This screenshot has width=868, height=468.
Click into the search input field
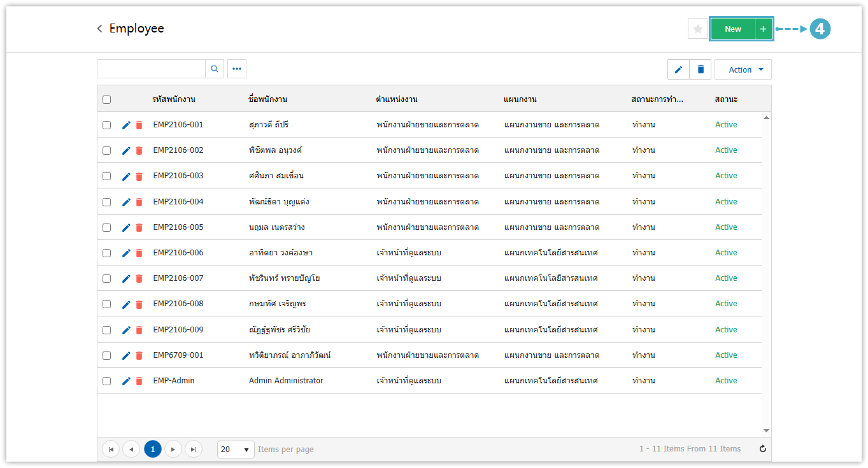click(151, 69)
